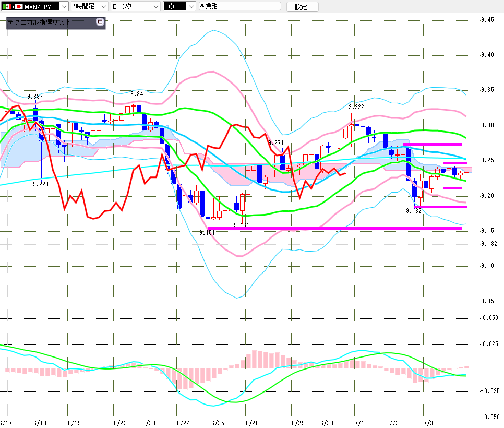The height and width of the screenshot is (428, 504).
Task: Click the 9.182 low price label
Action: click(x=414, y=211)
